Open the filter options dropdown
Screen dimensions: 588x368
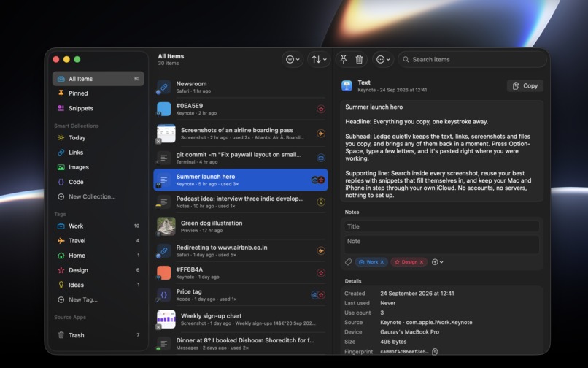293,59
